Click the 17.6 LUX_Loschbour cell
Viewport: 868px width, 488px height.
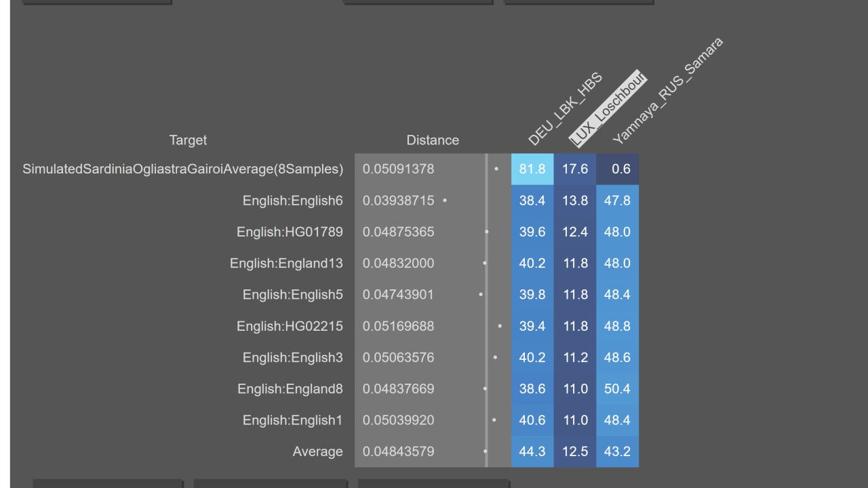(x=575, y=169)
